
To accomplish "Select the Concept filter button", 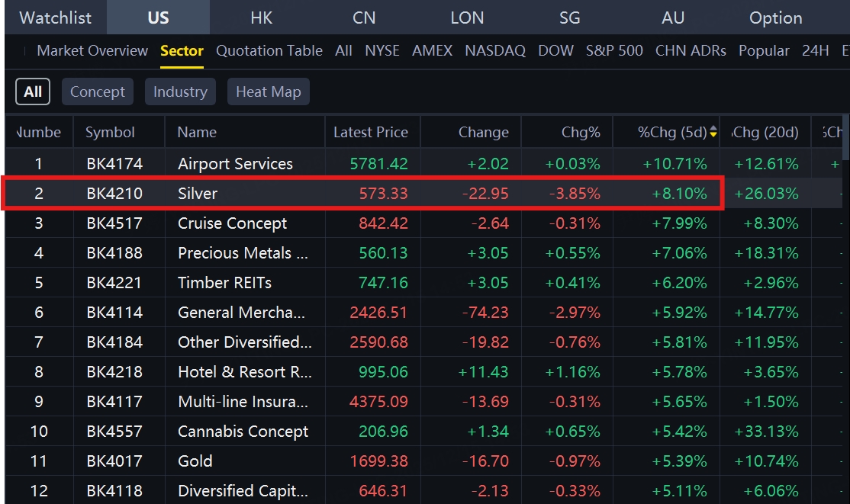I will (x=97, y=91).
